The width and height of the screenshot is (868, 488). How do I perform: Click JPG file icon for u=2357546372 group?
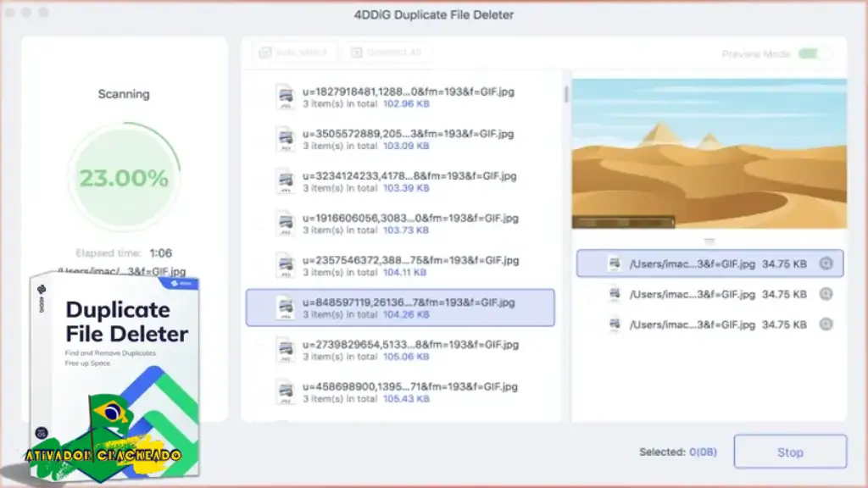pyautogui.click(x=286, y=265)
